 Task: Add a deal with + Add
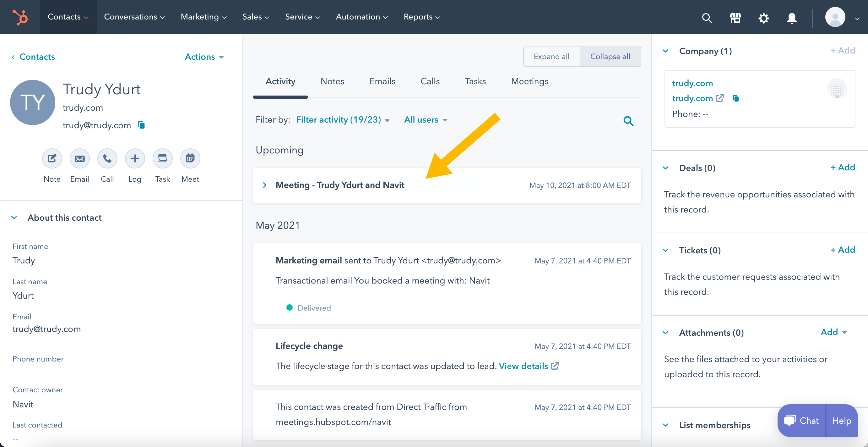pyautogui.click(x=842, y=167)
